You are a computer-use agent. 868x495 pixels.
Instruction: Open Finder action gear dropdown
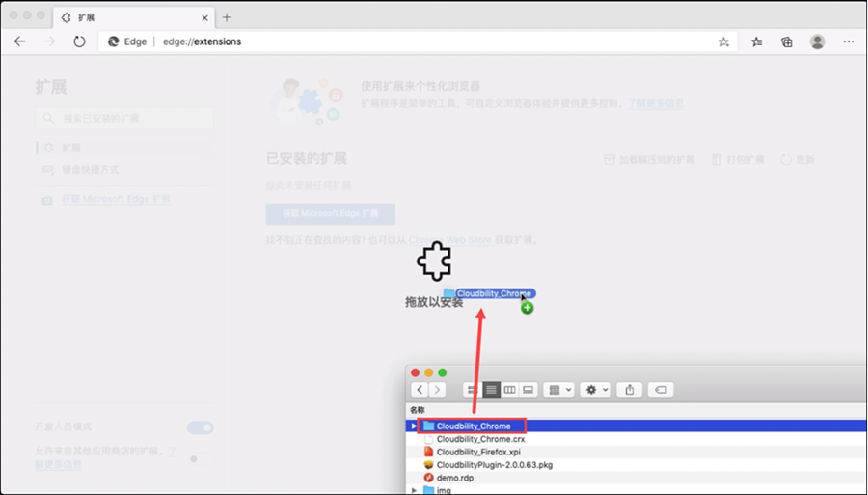[593, 390]
